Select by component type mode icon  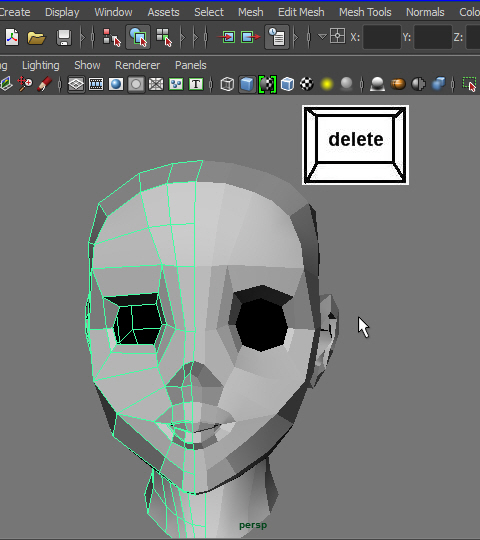pyautogui.click(x=164, y=37)
